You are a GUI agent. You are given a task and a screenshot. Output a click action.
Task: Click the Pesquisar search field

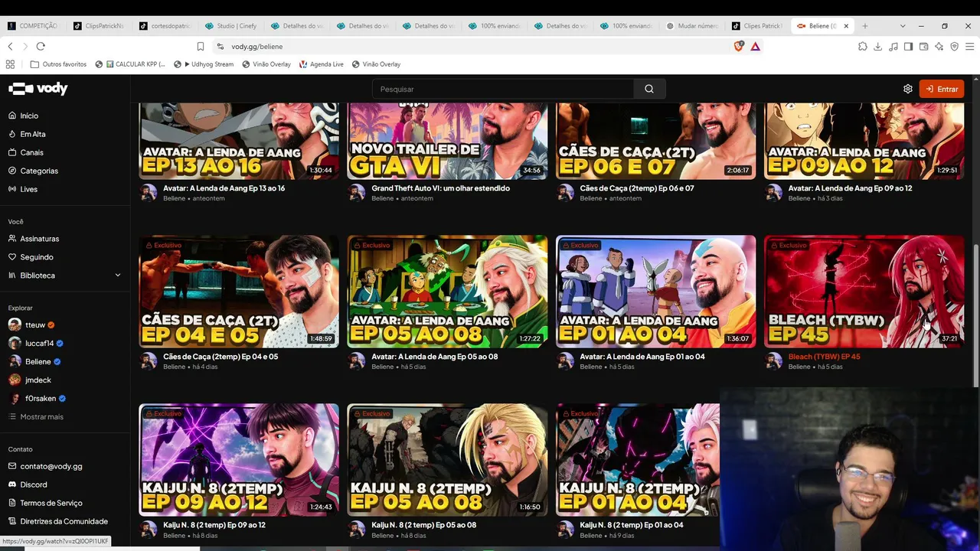[503, 89]
